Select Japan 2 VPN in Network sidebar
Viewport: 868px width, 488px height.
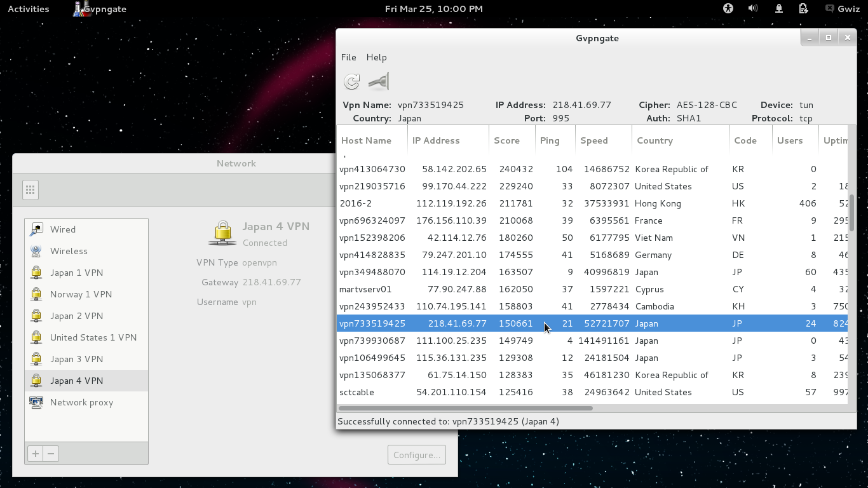(86, 316)
